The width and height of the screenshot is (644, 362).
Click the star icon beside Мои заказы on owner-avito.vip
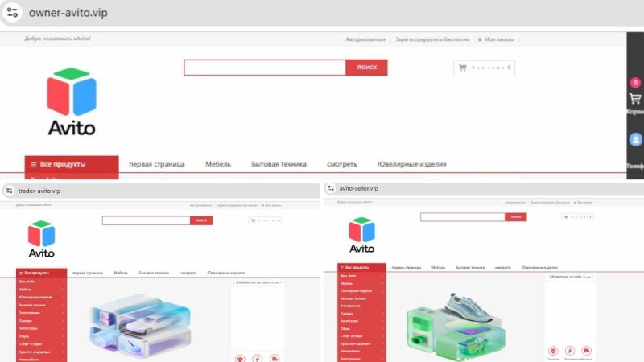coord(480,39)
